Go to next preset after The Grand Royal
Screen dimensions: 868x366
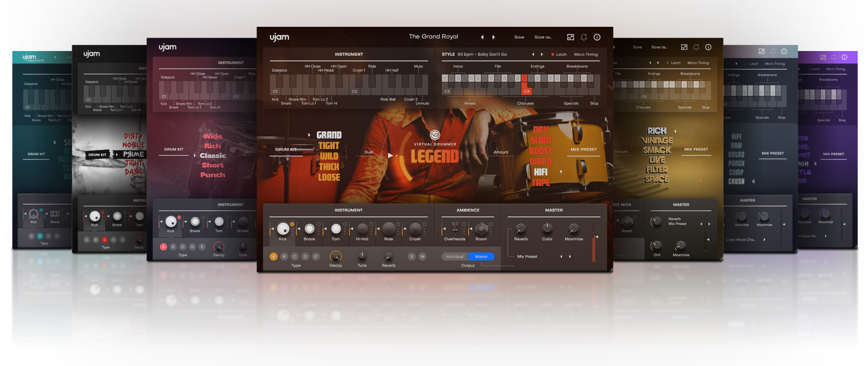click(x=494, y=37)
